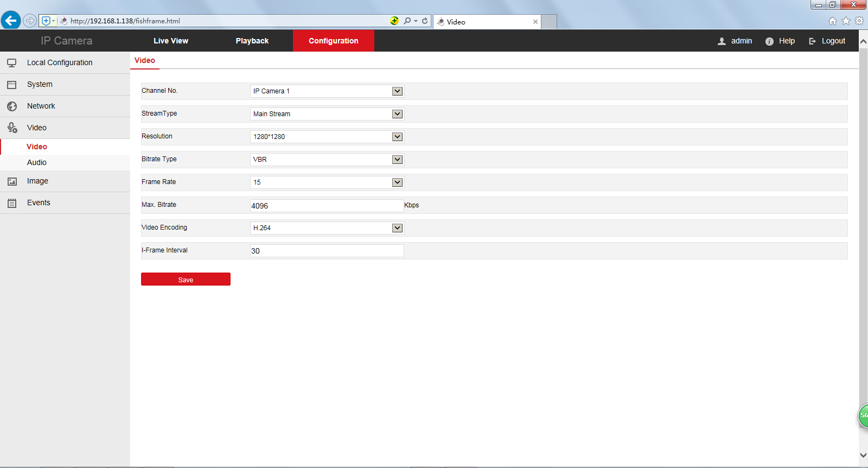Switch to the Playback tab
Image resolution: width=868 pixels, height=468 pixels.
coord(252,41)
